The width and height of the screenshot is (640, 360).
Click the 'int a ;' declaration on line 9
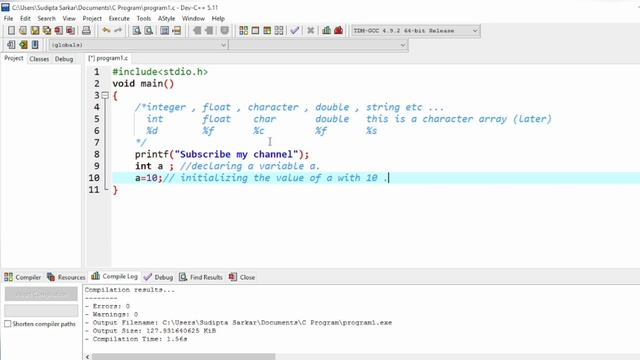point(155,166)
